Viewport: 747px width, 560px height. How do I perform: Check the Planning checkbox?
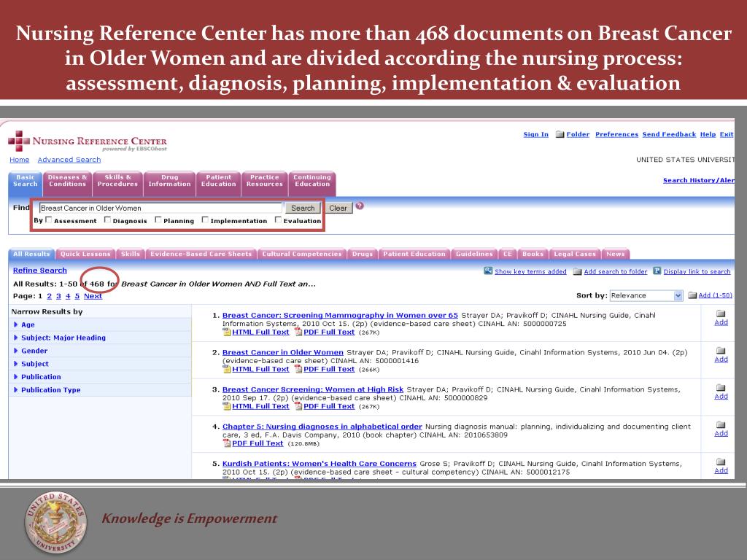pos(158,219)
